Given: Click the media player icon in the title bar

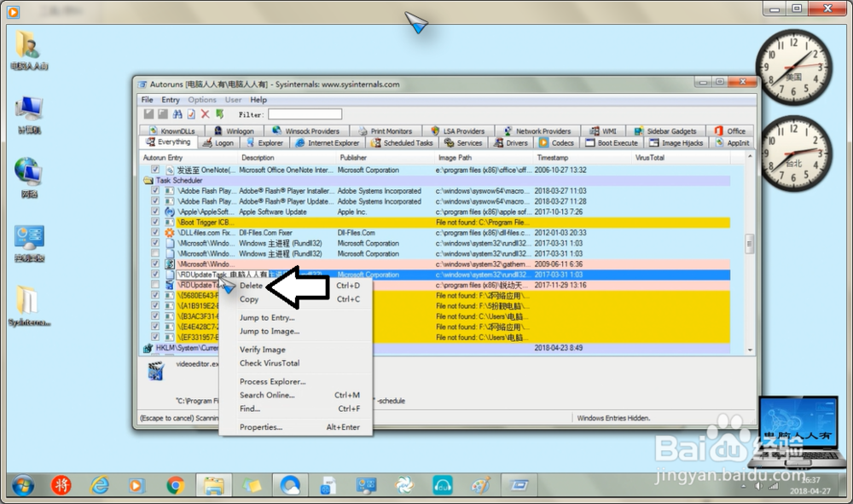Looking at the screenshot, I should 13,11.
